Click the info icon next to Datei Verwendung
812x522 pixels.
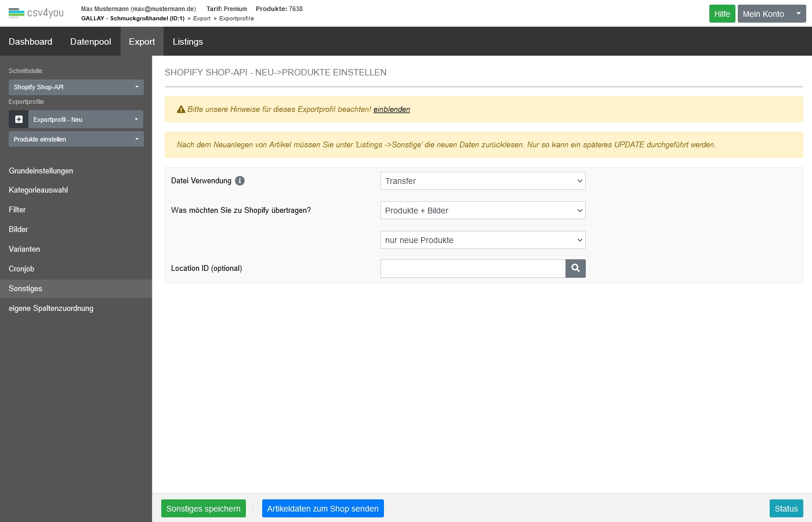[240, 181]
